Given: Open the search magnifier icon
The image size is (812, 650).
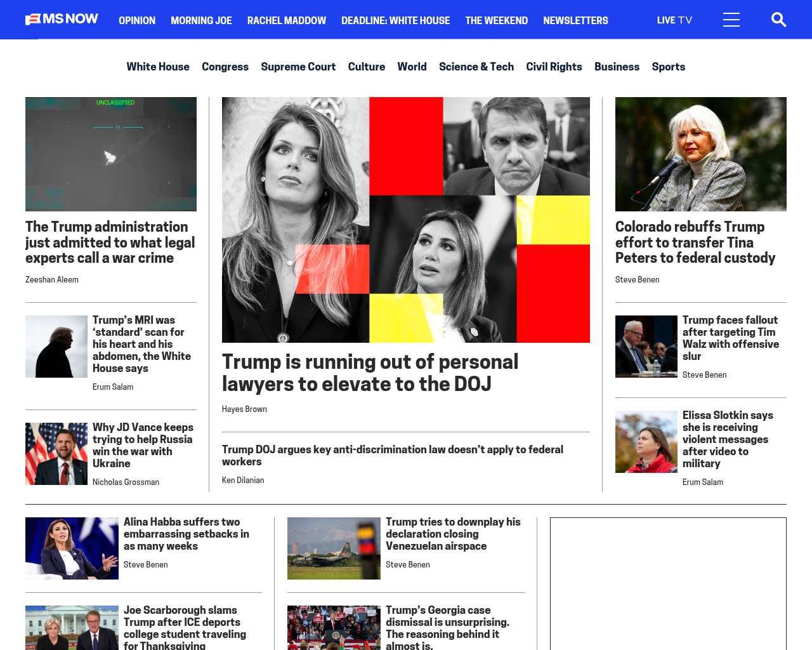Looking at the screenshot, I should point(778,20).
